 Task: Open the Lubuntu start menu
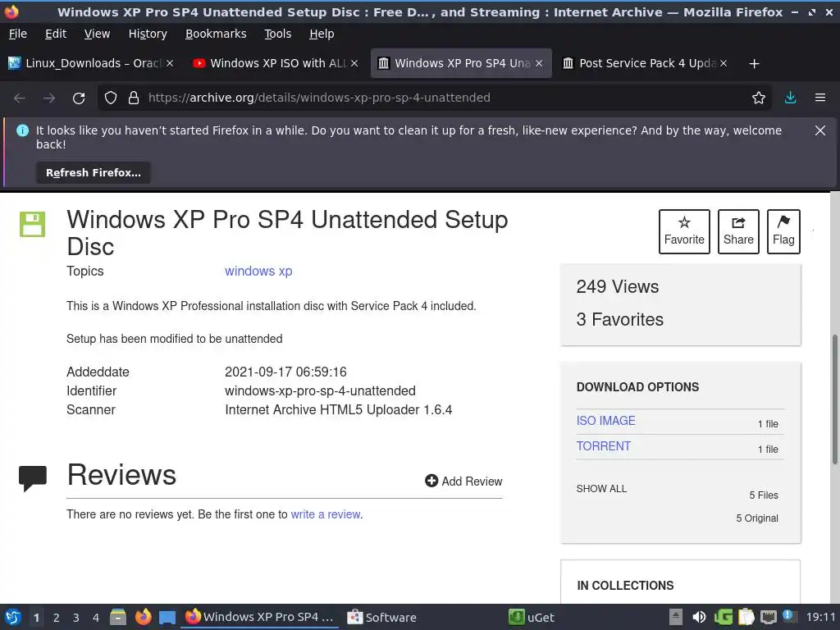tap(13, 617)
